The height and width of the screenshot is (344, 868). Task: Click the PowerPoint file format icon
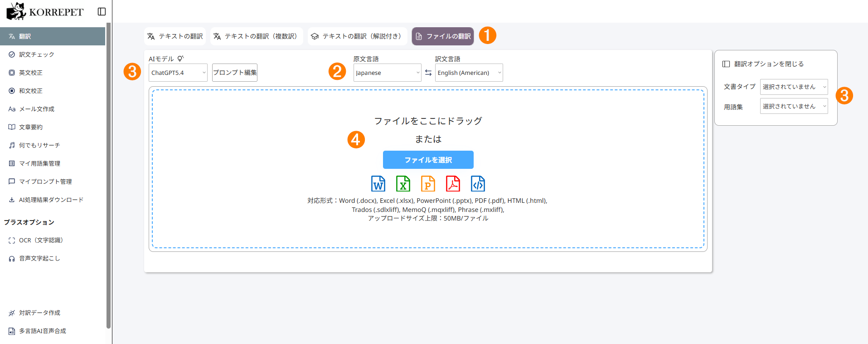tap(428, 184)
